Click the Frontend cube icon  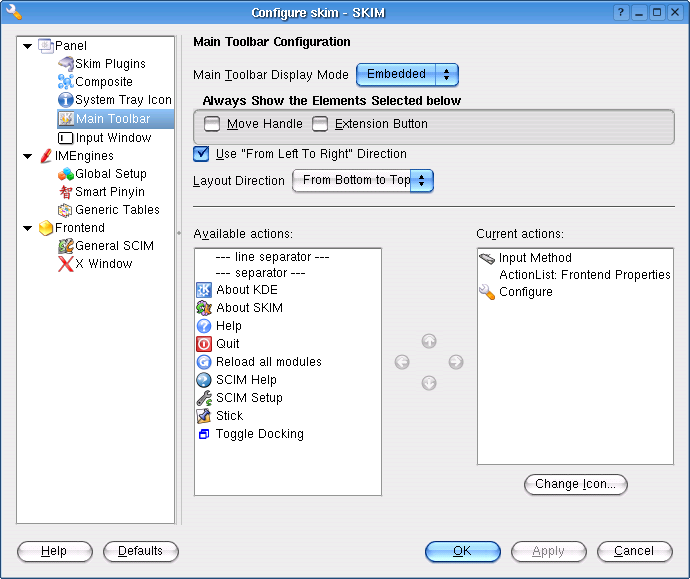click(x=46, y=228)
